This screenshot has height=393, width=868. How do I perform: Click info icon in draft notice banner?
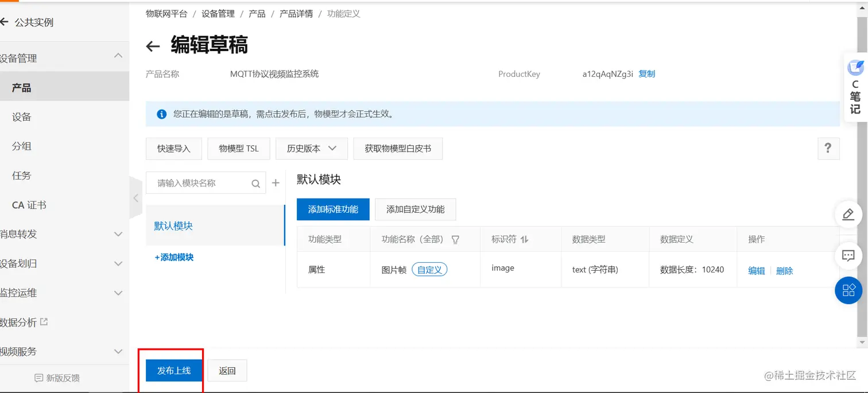[x=162, y=114]
